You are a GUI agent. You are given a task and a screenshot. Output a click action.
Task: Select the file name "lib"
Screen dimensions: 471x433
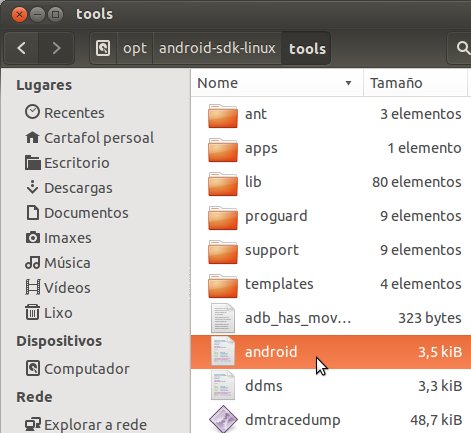pos(253,182)
